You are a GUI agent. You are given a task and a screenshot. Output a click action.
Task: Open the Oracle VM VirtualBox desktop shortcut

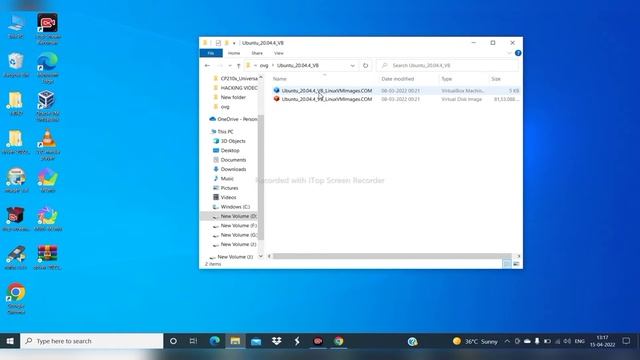[x=47, y=106]
